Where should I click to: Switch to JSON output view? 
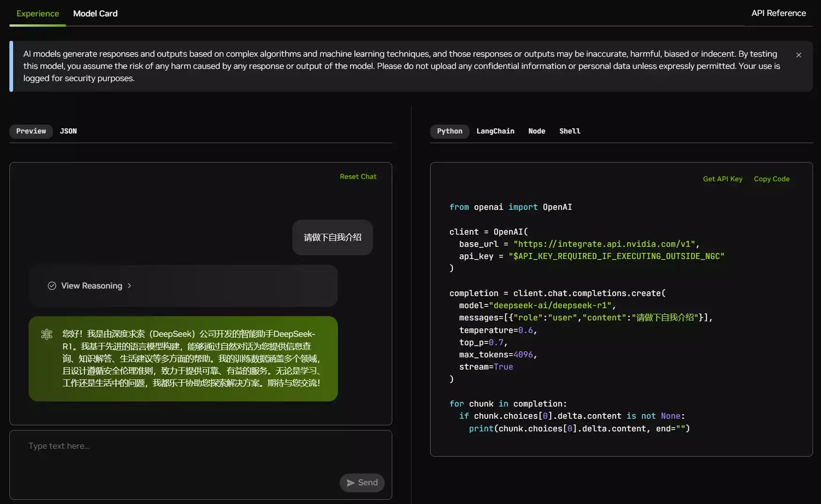[x=68, y=131]
